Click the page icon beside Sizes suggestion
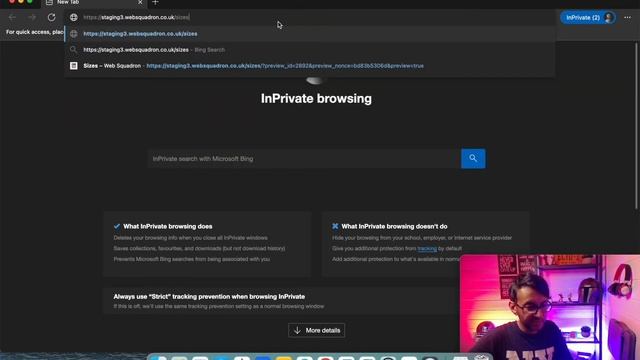 (x=73, y=66)
